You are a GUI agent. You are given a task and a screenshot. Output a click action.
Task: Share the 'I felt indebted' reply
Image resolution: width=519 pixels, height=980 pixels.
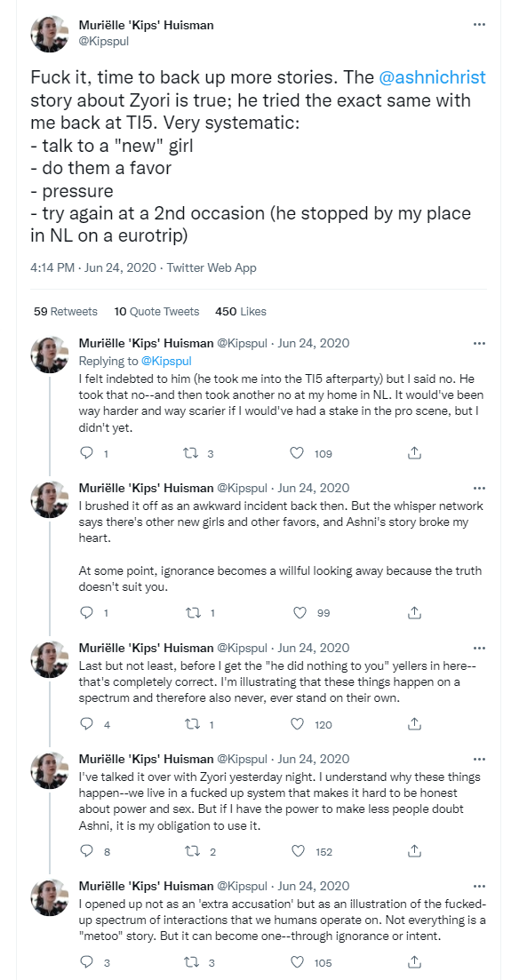coord(413,454)
